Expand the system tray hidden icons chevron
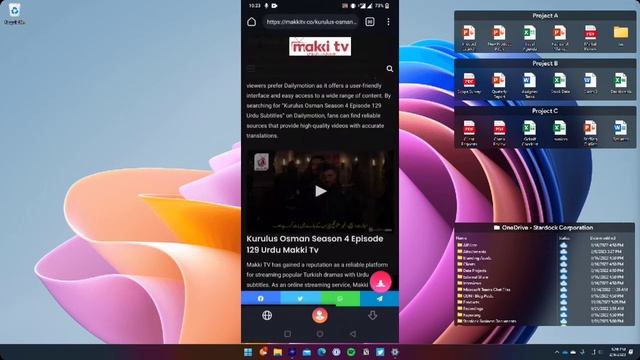This screenshot has height=360, width=640. (557, 352)
